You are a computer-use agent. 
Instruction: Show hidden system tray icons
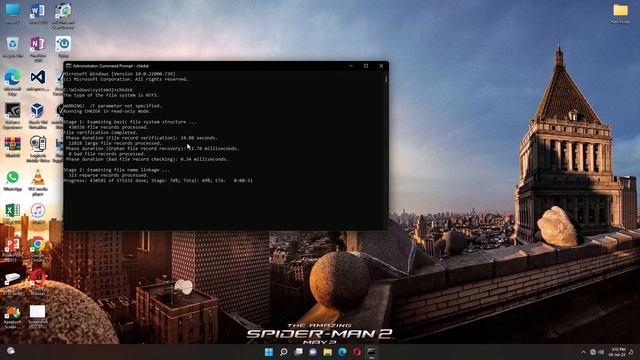583,352
